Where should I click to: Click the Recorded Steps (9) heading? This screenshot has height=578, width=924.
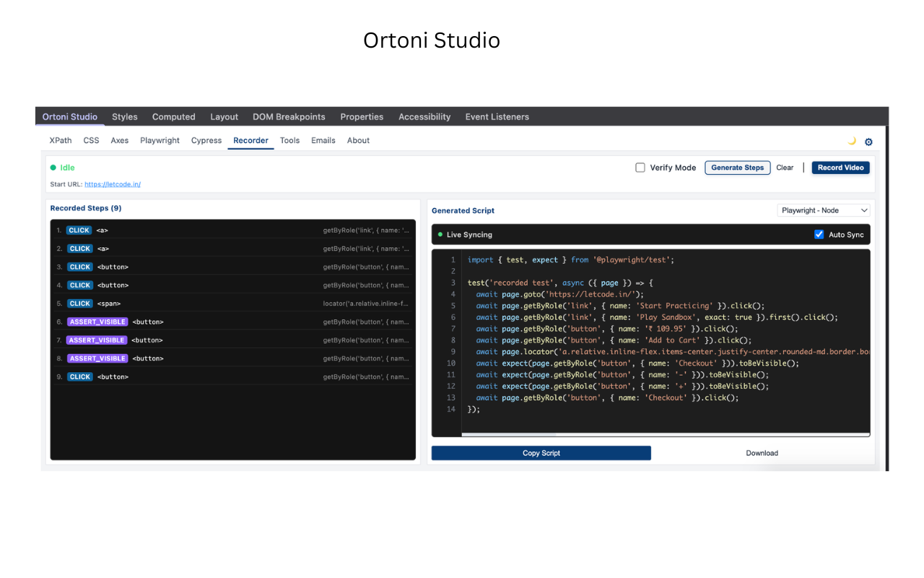coord(86,208)
